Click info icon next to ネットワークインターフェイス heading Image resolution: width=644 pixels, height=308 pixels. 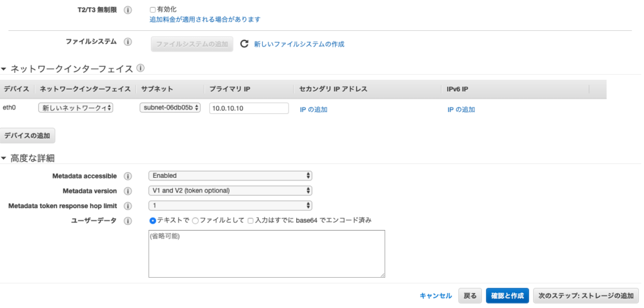(x=140, y=68)
